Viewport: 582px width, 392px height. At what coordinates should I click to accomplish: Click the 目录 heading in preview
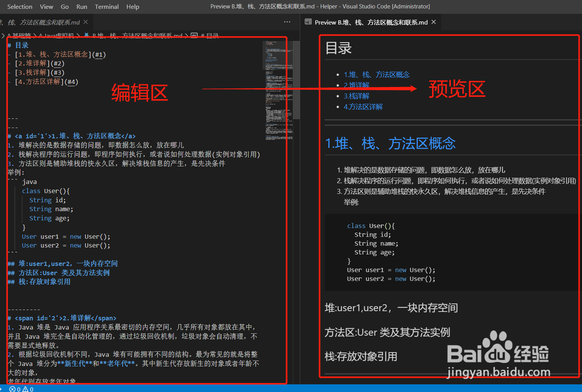[x=339, y=48]
